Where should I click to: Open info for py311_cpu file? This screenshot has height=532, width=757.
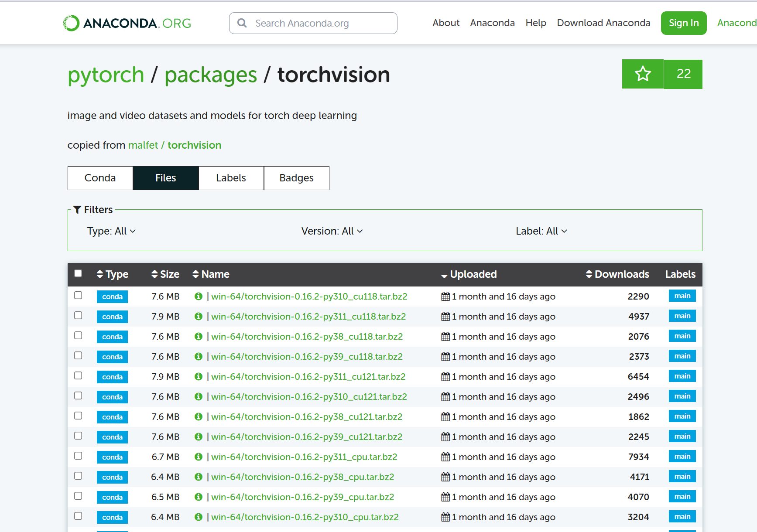point(199,457)
